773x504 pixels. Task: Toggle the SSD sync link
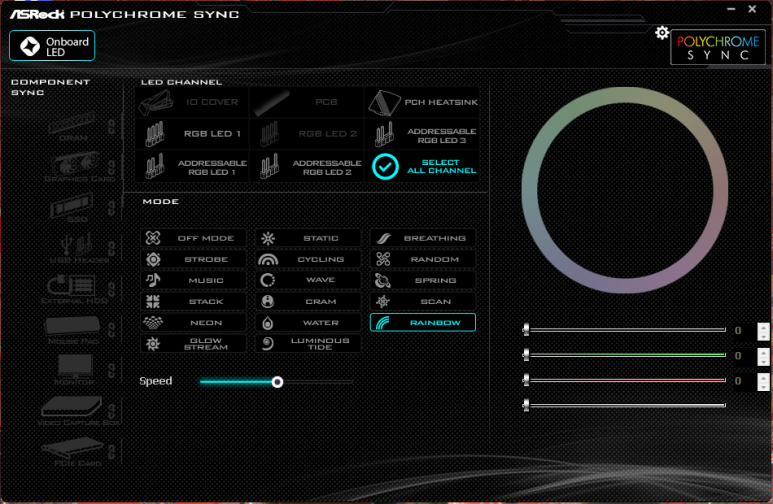[112, 208]
